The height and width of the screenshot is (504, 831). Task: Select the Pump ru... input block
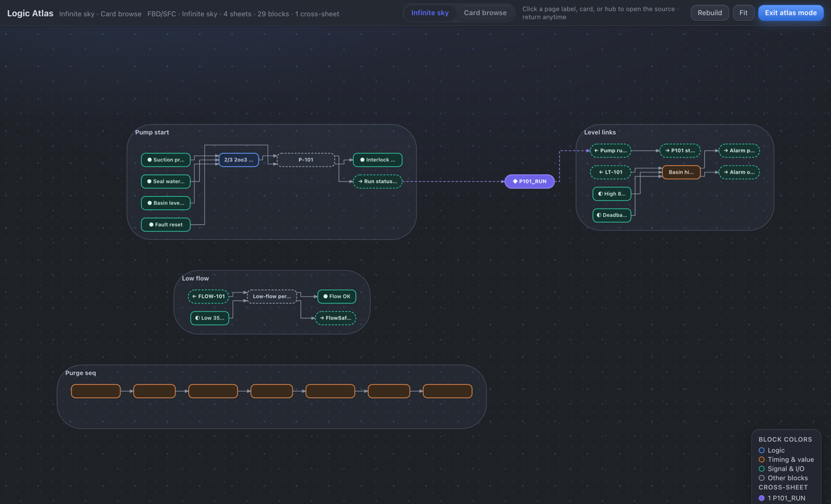(611, 151)
